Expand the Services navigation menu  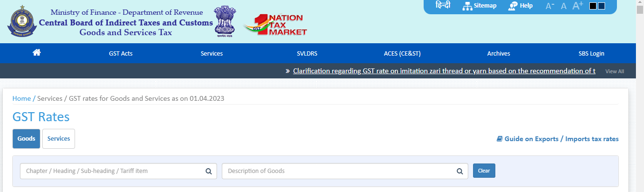pyautogui.click(x=211, y=54)
